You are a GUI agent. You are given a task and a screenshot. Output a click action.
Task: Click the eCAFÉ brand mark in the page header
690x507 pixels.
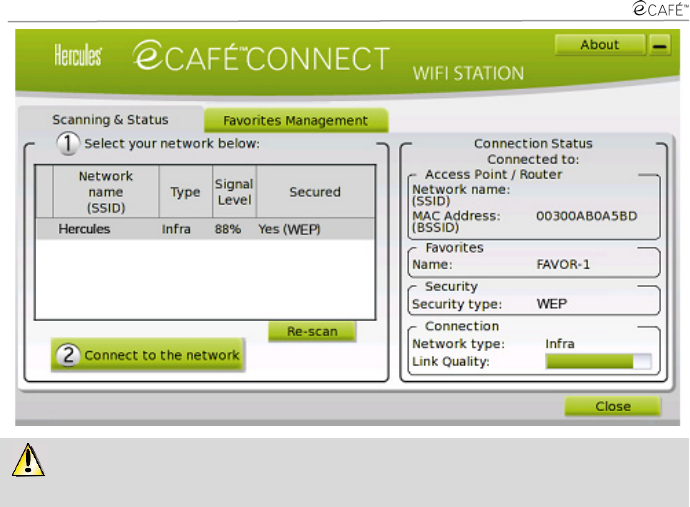(660, 9)
